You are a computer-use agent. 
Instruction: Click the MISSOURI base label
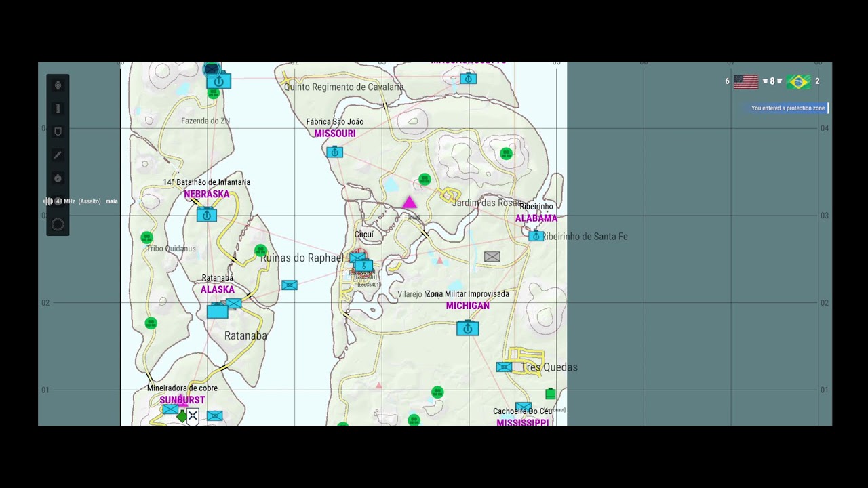[x=335, y=134]
